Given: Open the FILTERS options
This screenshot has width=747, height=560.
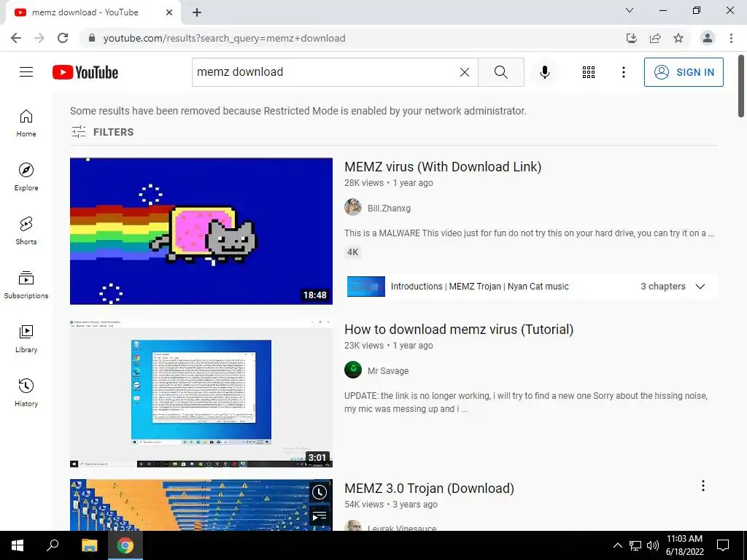Looking at the screenshot, I should [102, 132].
